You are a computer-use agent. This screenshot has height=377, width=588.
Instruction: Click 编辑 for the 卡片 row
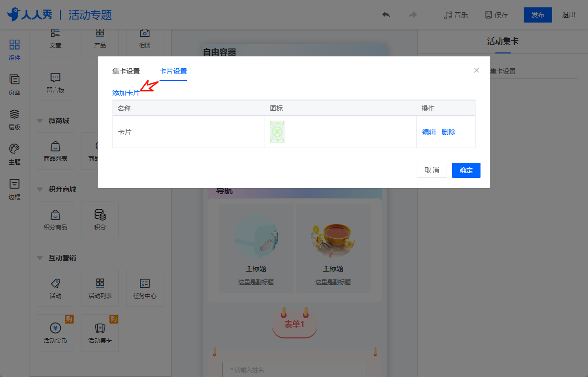[x=428, y=132]
